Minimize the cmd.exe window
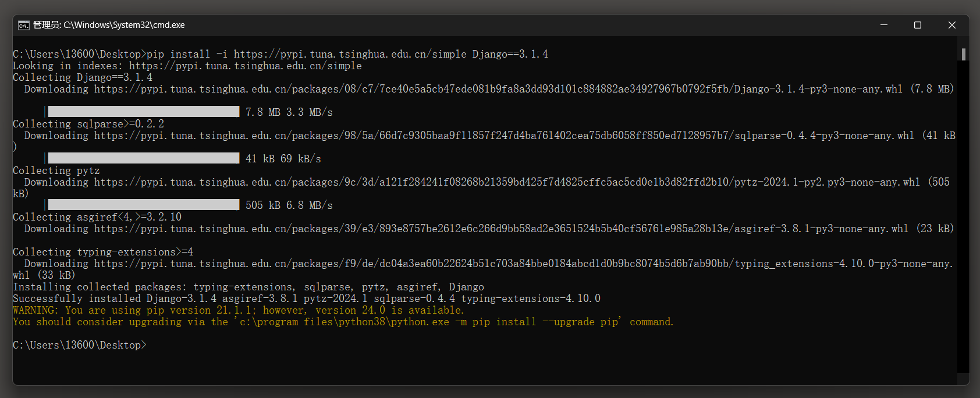 click(884, 25)
